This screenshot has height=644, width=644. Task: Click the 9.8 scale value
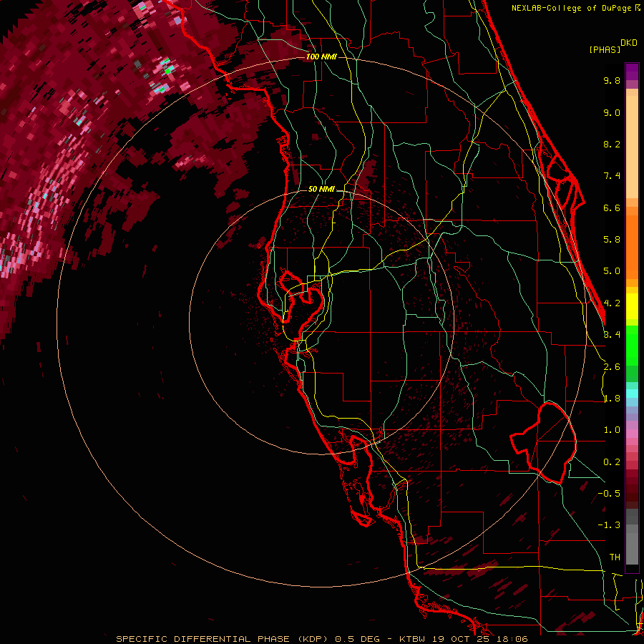[612, 80]
